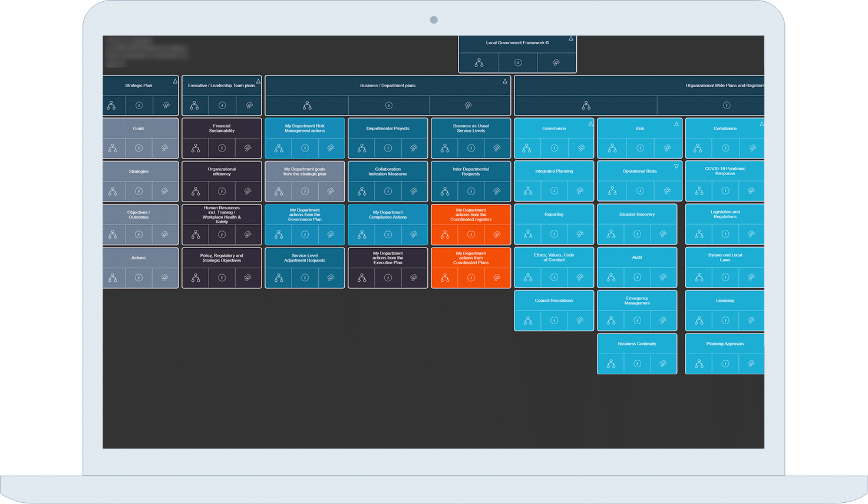Screen dimensions: 868x504
Task: Click info icon on orange Coordinated registers card
Action: [x=471, y=235]
